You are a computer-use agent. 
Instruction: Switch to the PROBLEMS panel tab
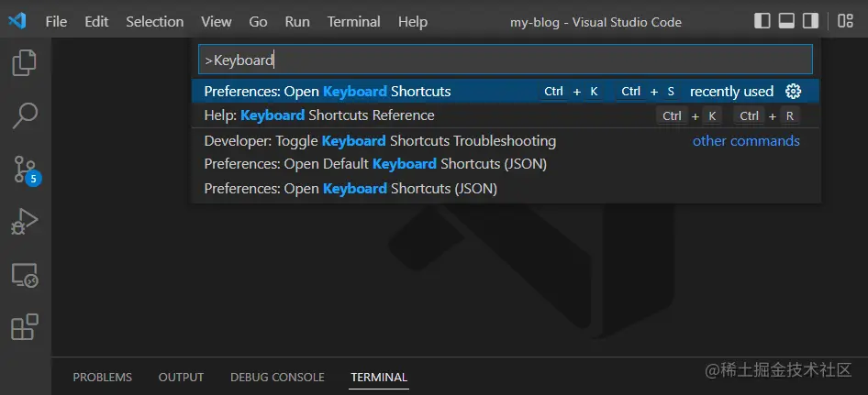103,378
